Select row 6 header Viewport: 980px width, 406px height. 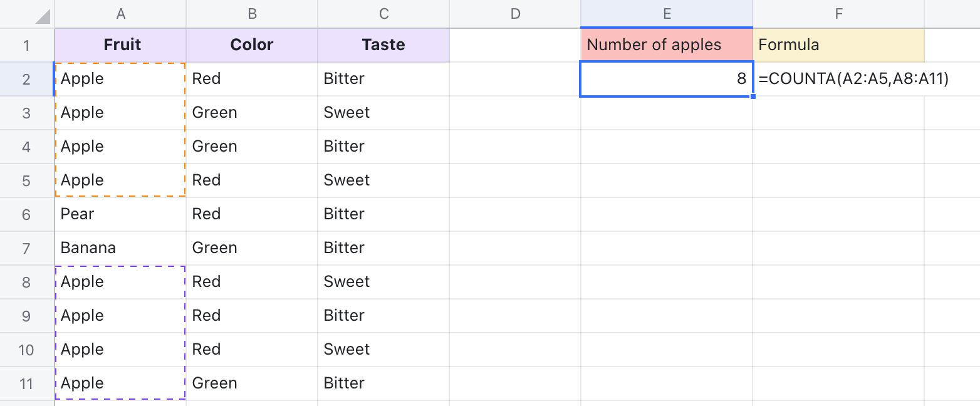[x=25, y=214]
